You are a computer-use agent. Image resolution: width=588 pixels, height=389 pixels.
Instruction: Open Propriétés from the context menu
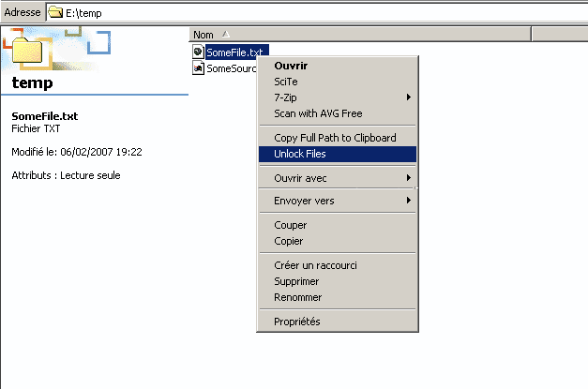tap(337, 322)
